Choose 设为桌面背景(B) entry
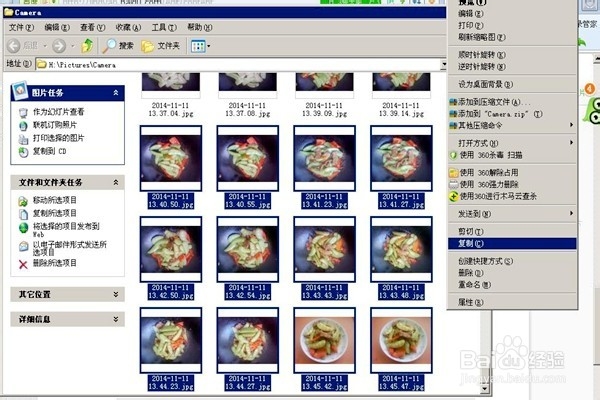This screenshot has height=400, width=600. coord(512,84)
